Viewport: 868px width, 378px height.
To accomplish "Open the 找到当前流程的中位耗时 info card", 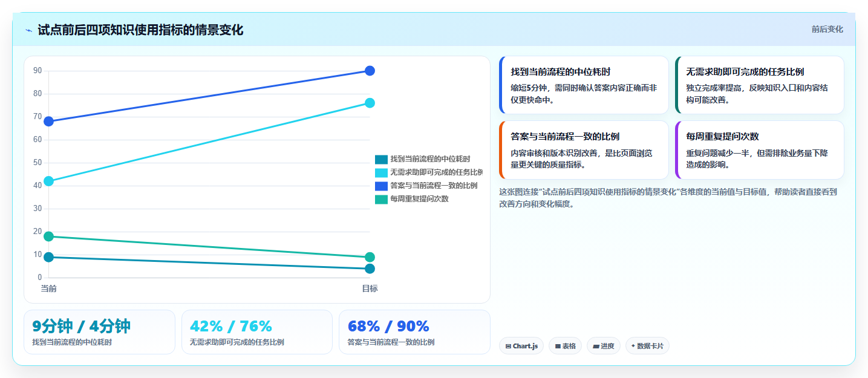I will [x=584, y=85].
